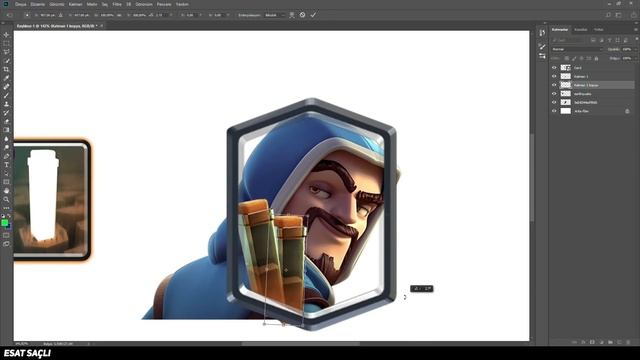Open the Düzenle menu

coord(38,4)
